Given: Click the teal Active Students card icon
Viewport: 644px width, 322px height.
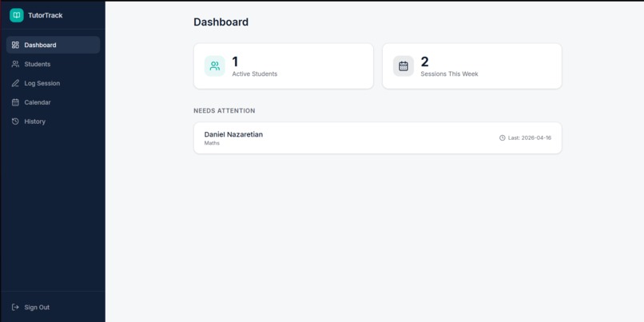Looking at the screenshot, I should [215, 66].
